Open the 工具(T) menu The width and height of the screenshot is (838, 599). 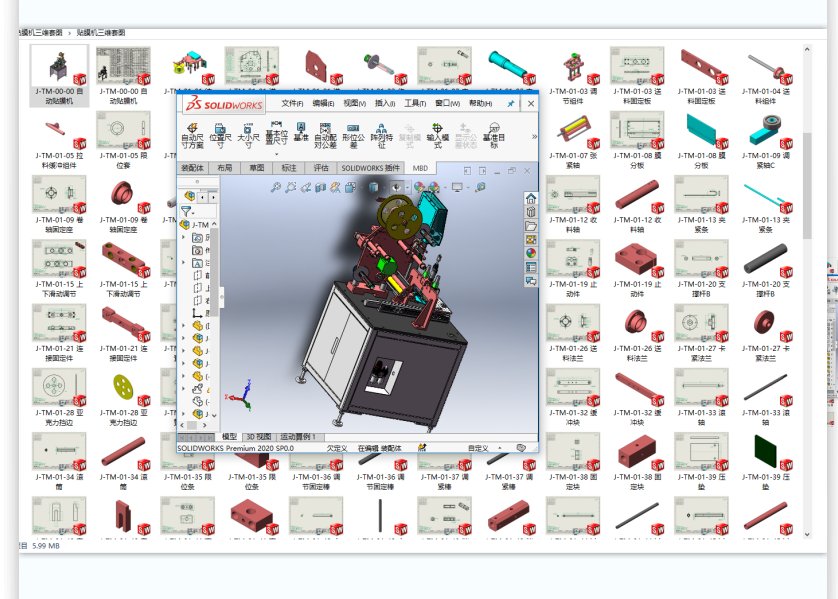pos(415,104)
